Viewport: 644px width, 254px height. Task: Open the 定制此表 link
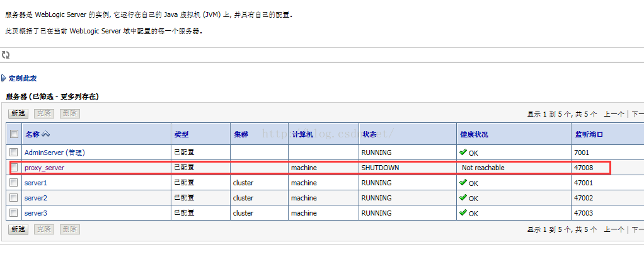point(23,78)
